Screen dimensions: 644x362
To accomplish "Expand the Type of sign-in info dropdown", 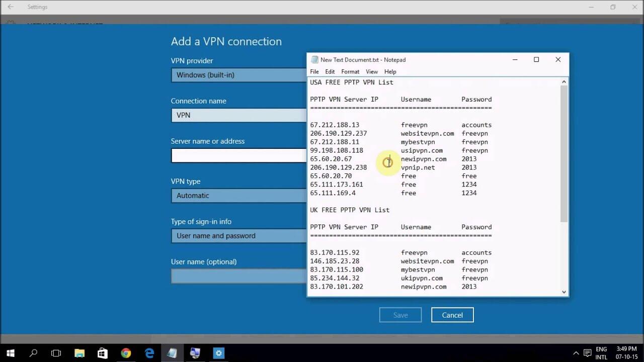I will pos(239,236).
